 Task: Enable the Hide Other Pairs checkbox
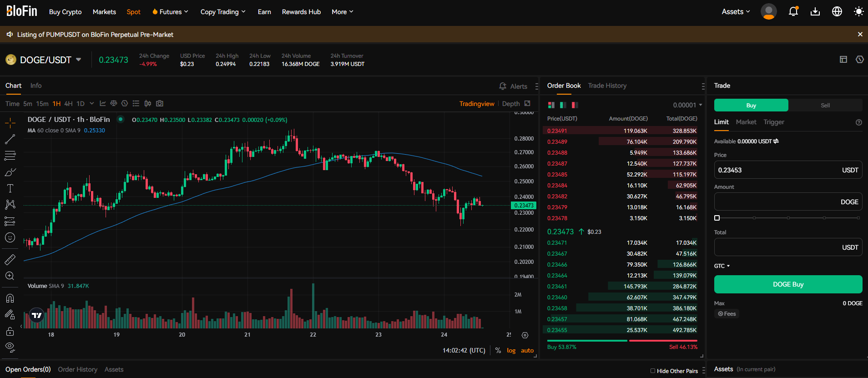pos(653,371)
